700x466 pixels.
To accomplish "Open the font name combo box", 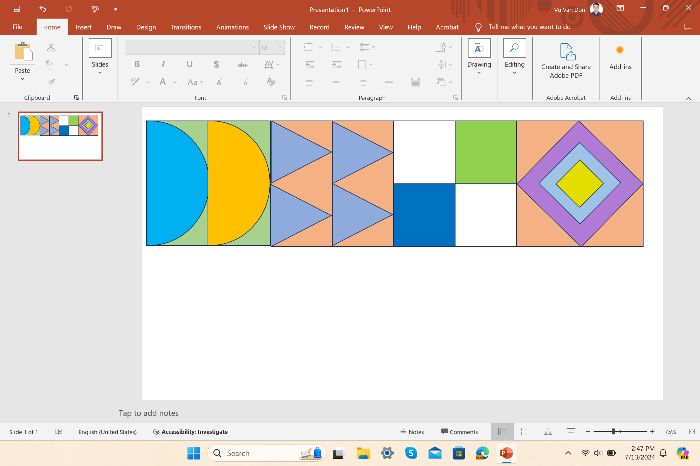I will point(192,47).
